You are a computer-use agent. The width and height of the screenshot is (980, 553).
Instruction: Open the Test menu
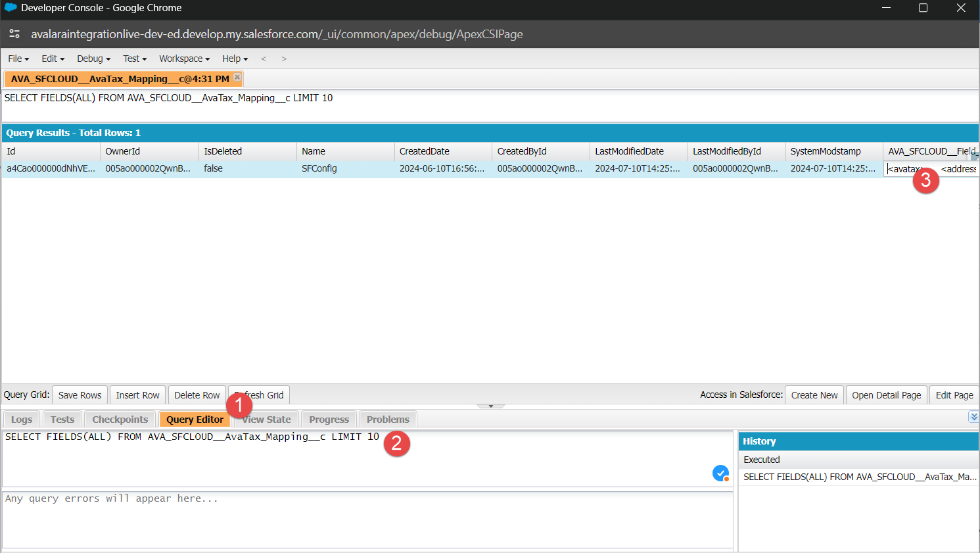click(135, 59)
